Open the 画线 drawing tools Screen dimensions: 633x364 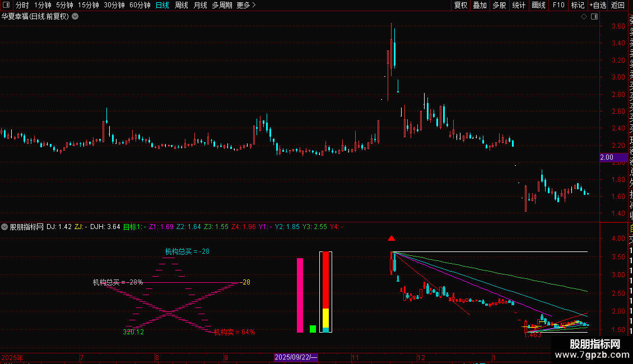point(538,5)
